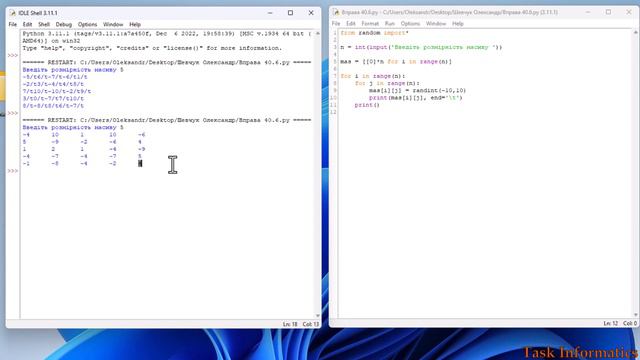Open File menu in editor window
This screenshot has height=360, width=640.
tap(336, 24)
